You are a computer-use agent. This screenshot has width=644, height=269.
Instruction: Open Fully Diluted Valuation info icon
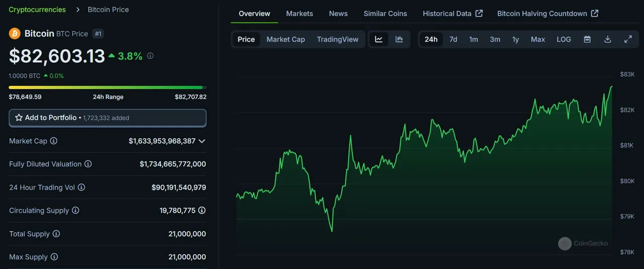(x=88, y=164)
